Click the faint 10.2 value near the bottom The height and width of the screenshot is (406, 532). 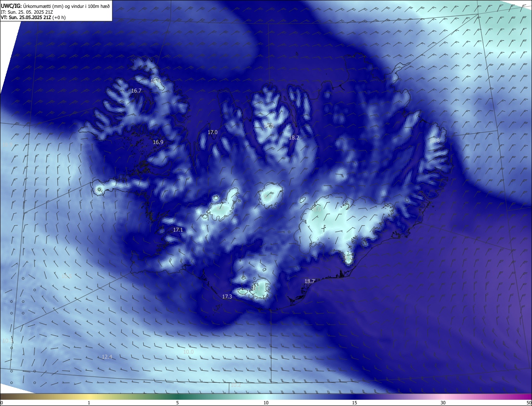(236, 385)
